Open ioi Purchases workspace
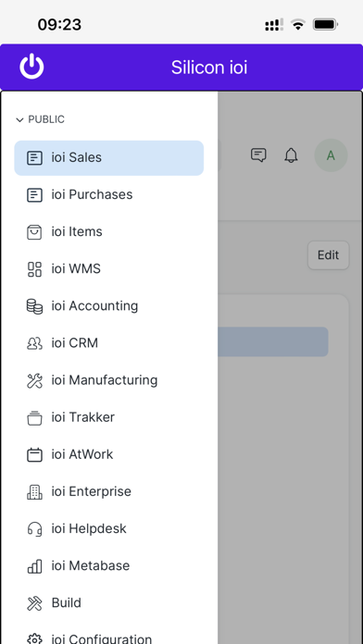Screen dimensions: 363x644 pyautogui.click(x=109, y=194)
